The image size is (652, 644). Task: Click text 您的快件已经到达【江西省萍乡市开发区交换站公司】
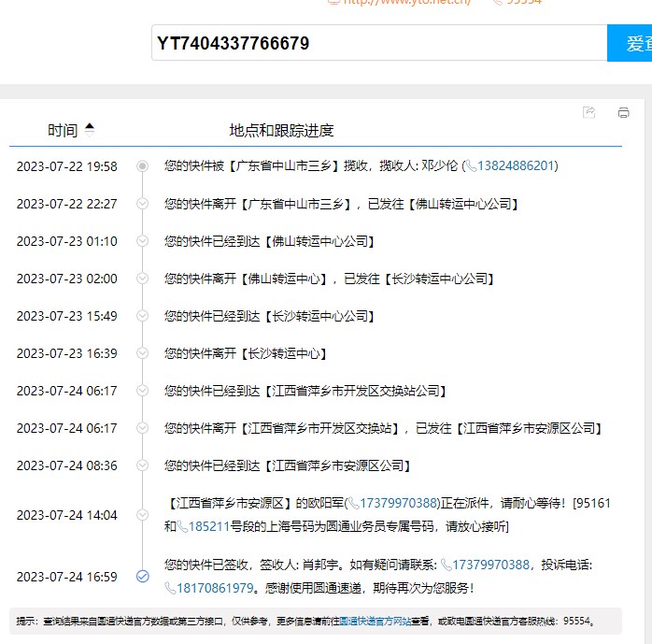pyautogui.click(x=305, y=391)
